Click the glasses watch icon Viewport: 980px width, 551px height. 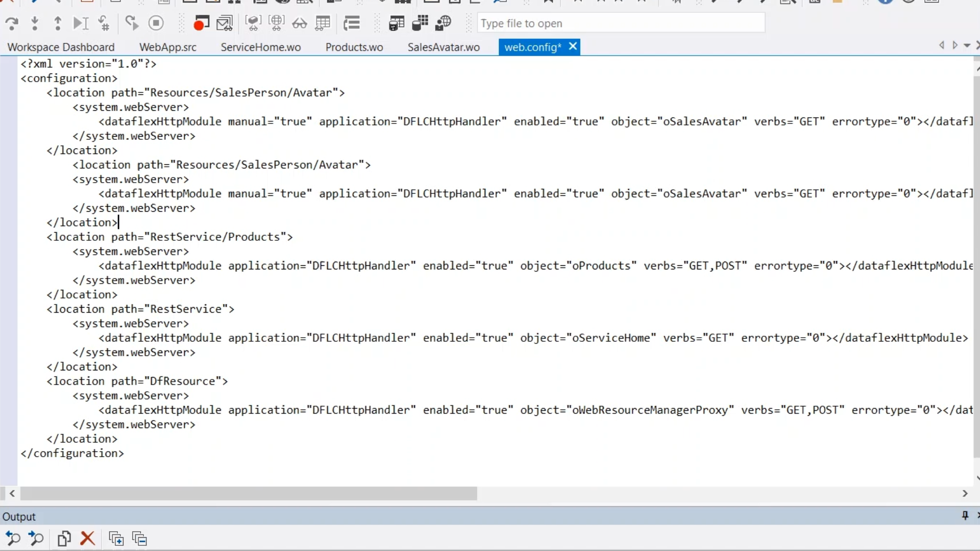(300, 23)
